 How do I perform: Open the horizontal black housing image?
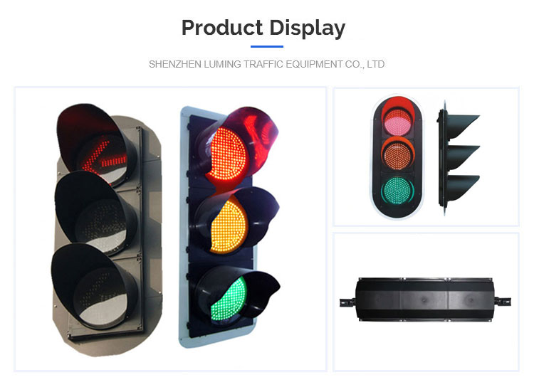[426, 302]
